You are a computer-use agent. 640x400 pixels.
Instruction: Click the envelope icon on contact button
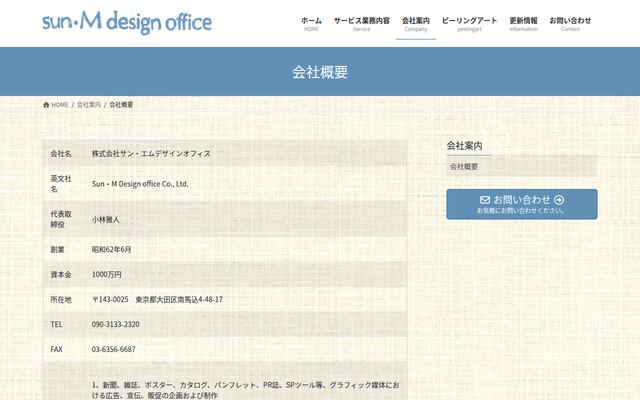coord(485,200)
